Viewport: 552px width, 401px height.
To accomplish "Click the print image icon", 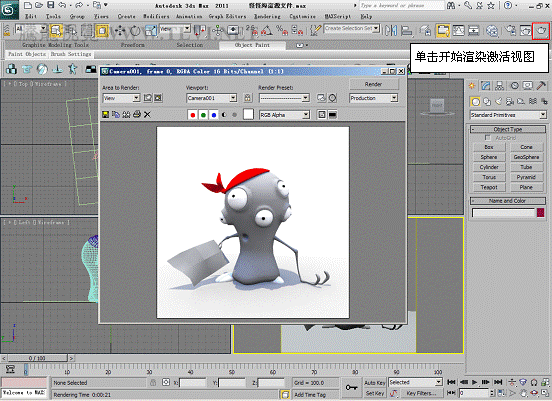I will (x=137, y=114).
